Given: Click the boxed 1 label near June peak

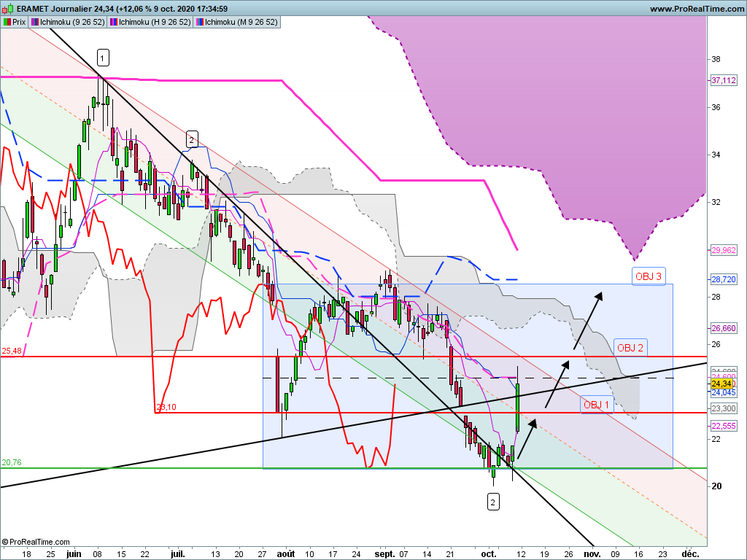Looking at the screenshot, I should click(x=103, y=58).
